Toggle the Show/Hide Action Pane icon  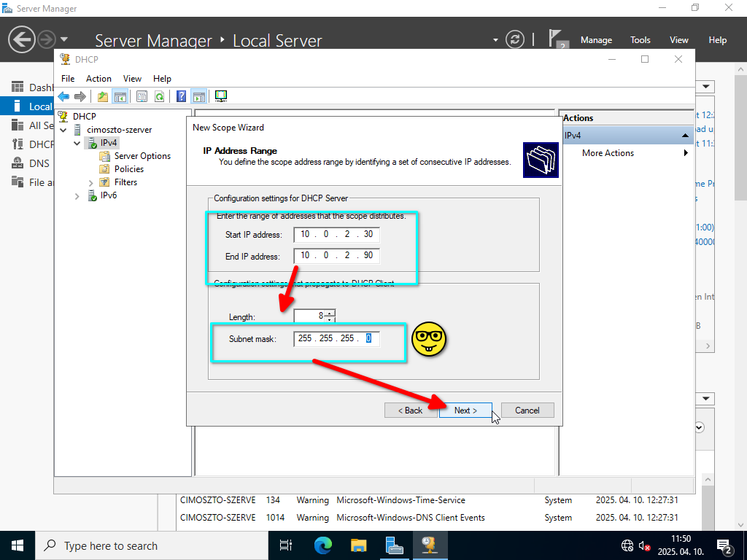coord(198,96)
